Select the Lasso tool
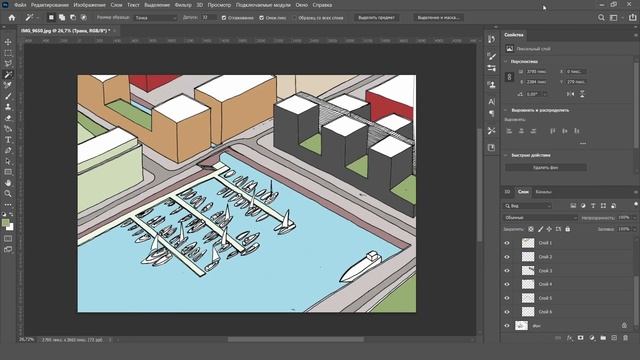This screenshot has width=640, height=360. click(8, 64)
